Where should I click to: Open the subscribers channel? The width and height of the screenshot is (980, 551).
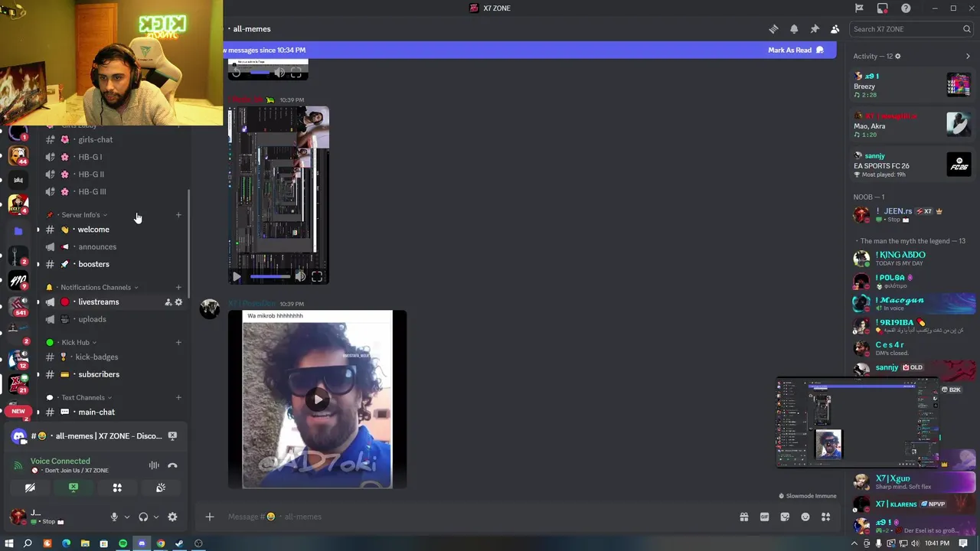113,374
